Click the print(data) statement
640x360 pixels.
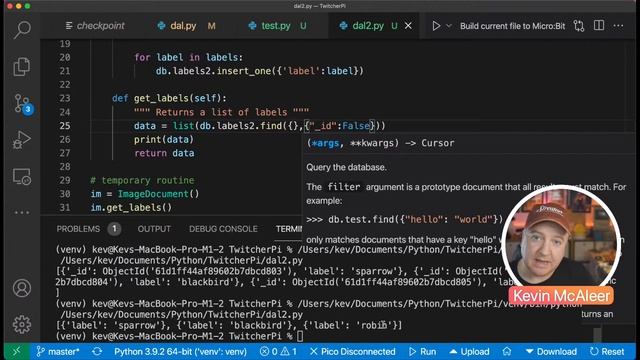[164, 140]
